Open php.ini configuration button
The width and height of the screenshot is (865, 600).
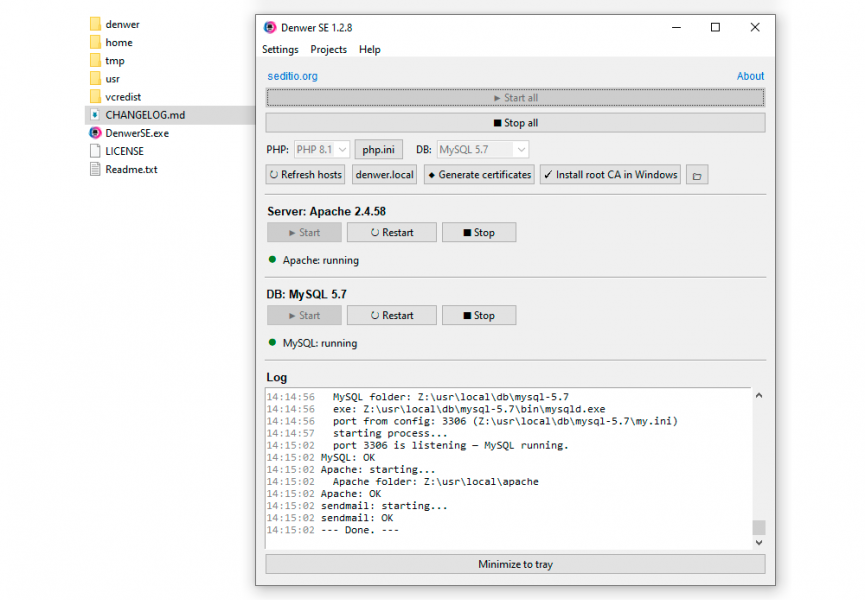pos(378,149)
